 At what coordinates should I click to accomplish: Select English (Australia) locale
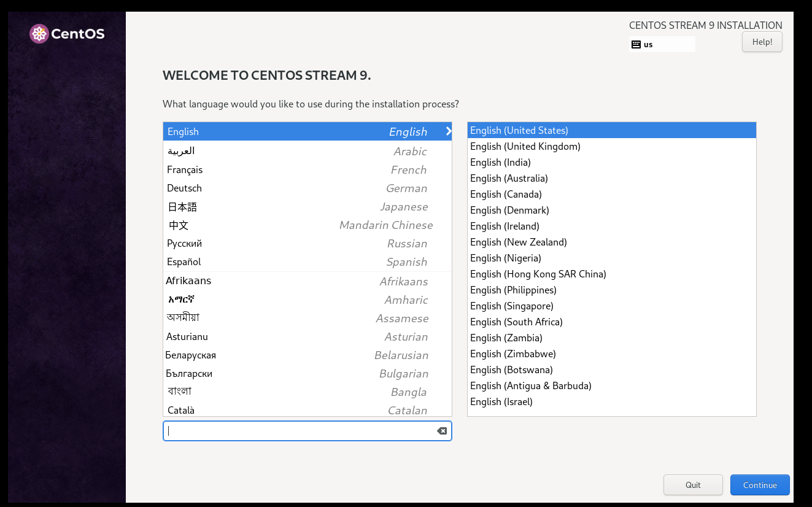click(x=612, y=178)
